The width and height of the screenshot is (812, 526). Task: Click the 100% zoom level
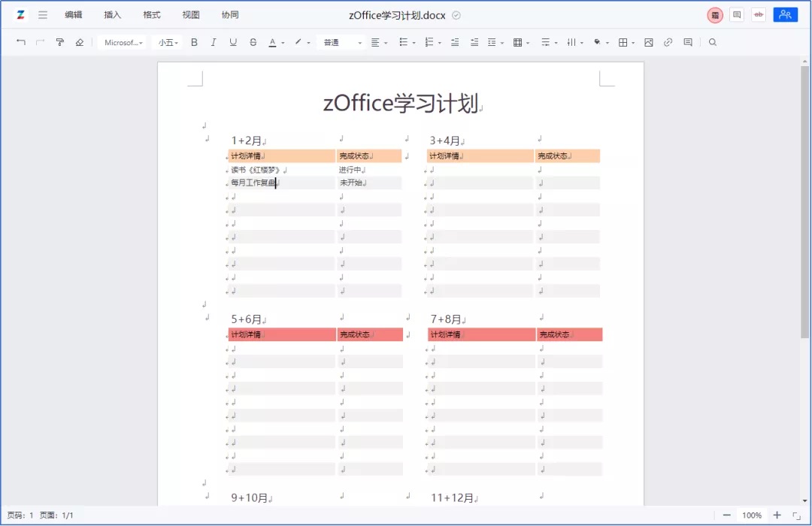coord(751,515)
